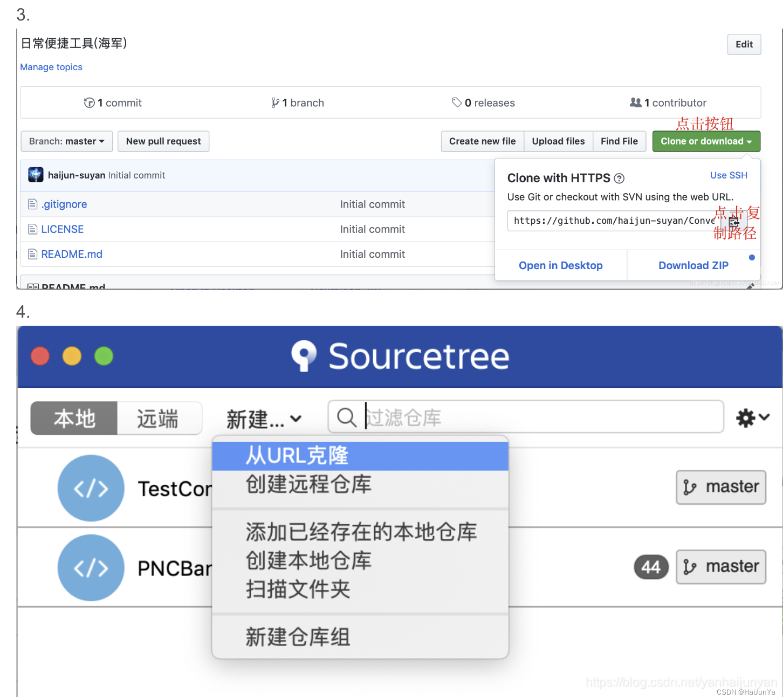Open the TestCor repository row
Screen dimensions: 783x700
tap(400, 488)
